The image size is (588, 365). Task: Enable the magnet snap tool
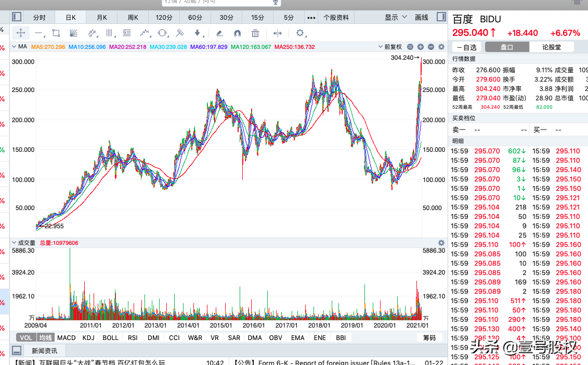(237, 33)
